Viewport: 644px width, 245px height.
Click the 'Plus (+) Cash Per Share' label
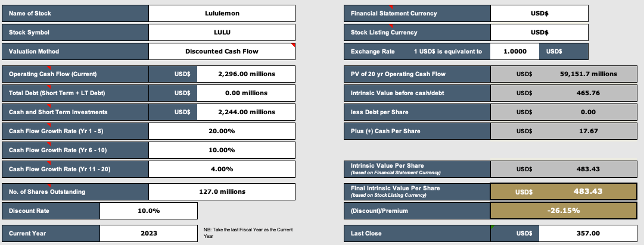click(417, 131)
